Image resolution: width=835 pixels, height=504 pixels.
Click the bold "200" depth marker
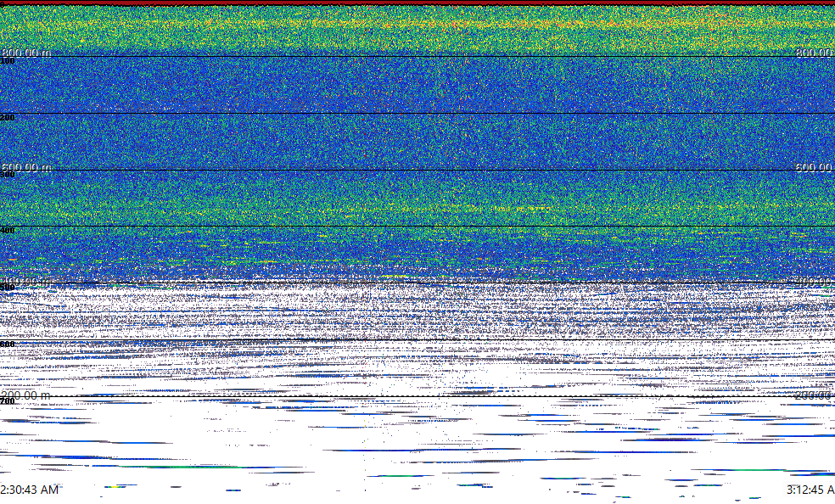click(x=8, y=118)
